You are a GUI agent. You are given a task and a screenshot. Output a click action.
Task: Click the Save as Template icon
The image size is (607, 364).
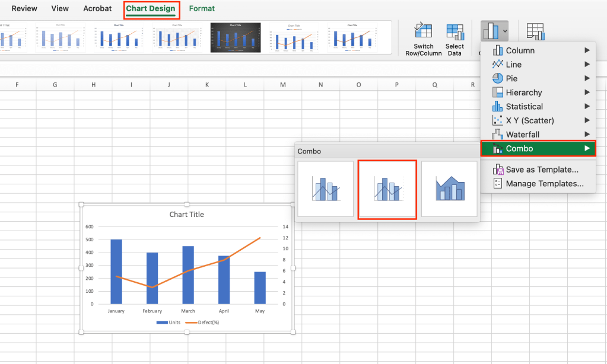coord(498,170)
